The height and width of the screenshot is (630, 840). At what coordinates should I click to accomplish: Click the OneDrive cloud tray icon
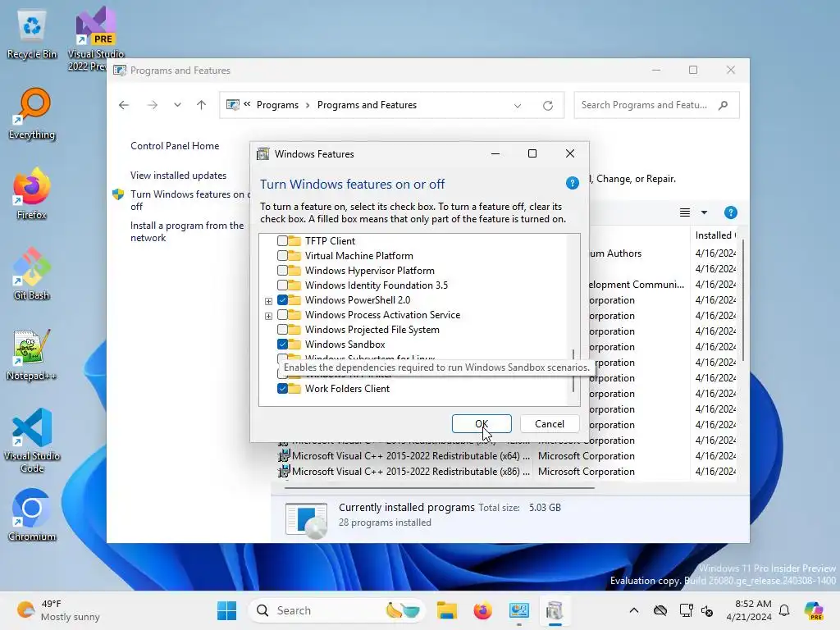tap(660, 610)
